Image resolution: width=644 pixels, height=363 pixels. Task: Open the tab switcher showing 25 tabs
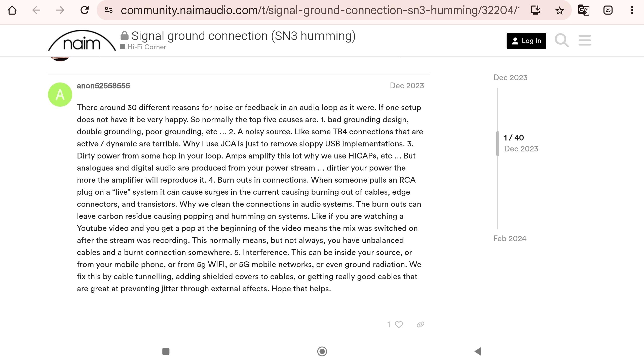[x=608, y=10]
